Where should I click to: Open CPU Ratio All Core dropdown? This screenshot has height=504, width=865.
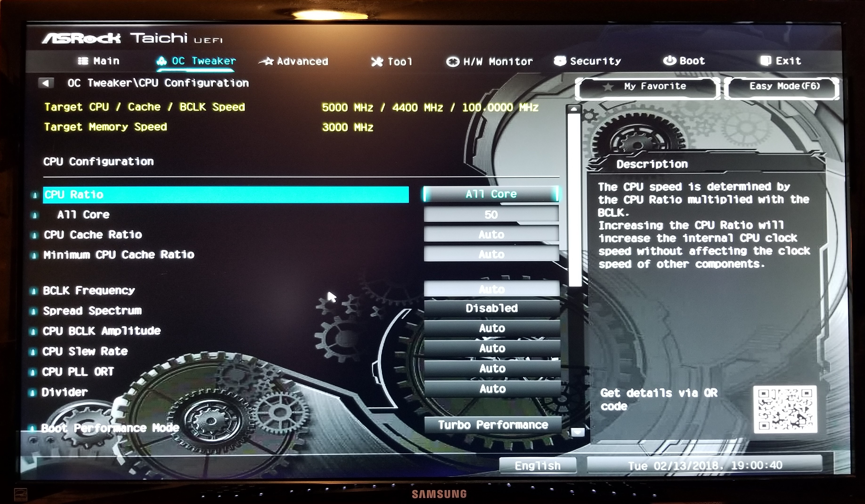click(491, 194)
